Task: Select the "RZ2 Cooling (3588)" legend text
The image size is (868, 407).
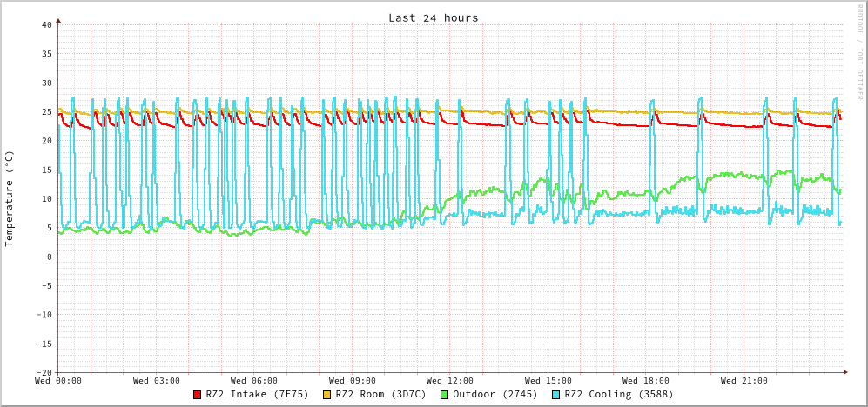Action: (x=618, y=394)
